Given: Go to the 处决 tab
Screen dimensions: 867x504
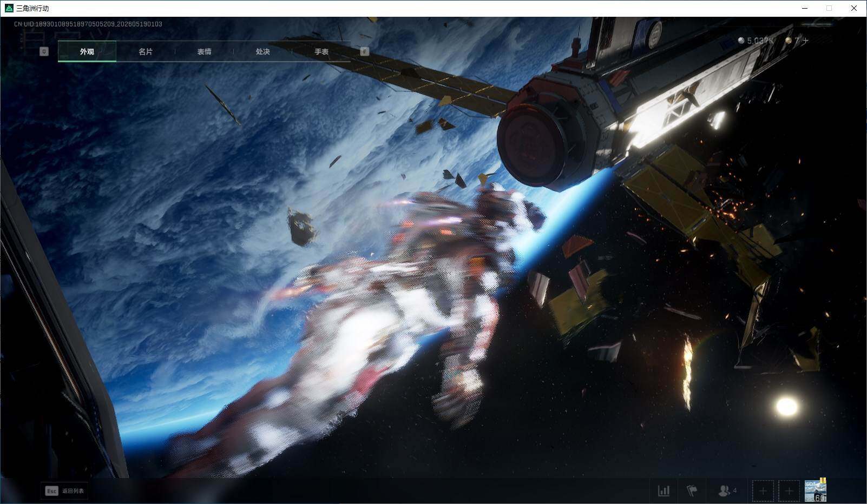Looking at the screenshot, I should 262,51.
